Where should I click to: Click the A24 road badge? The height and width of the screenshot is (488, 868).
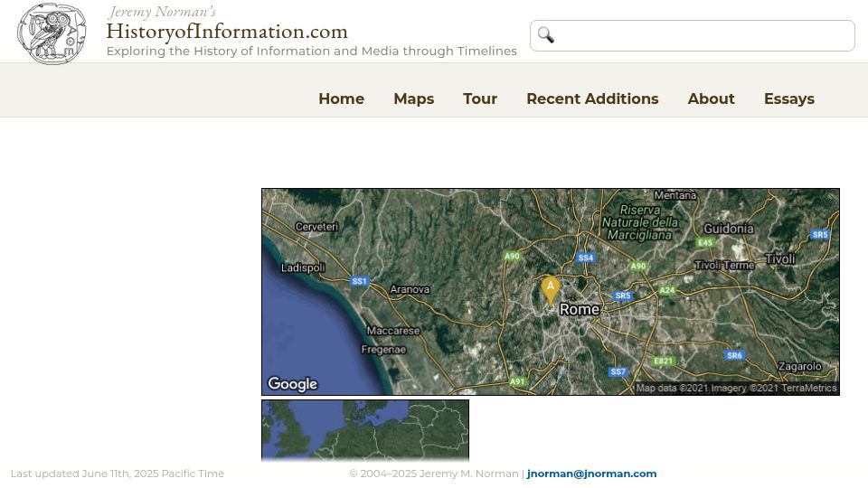point(666,290)
